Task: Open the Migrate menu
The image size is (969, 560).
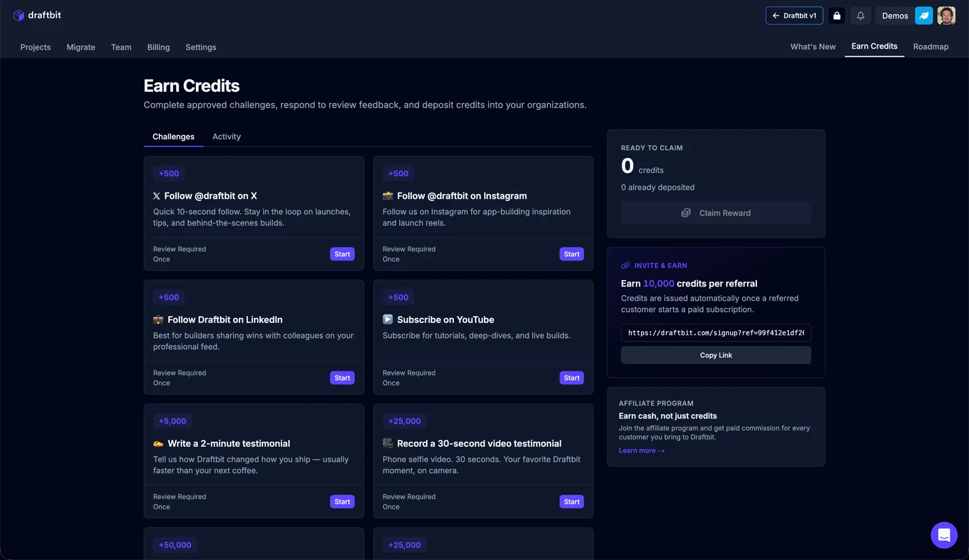Action: [x=81, y=47]
